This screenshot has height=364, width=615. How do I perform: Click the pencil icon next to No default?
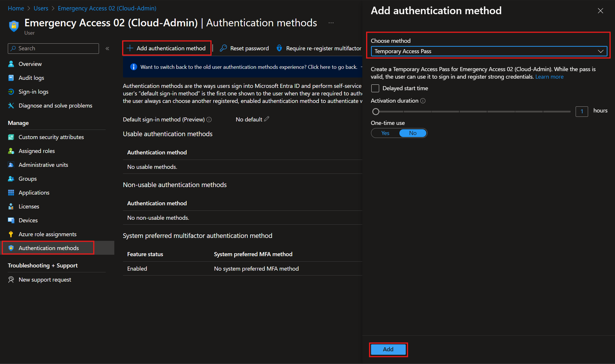(x=267, y=119)
